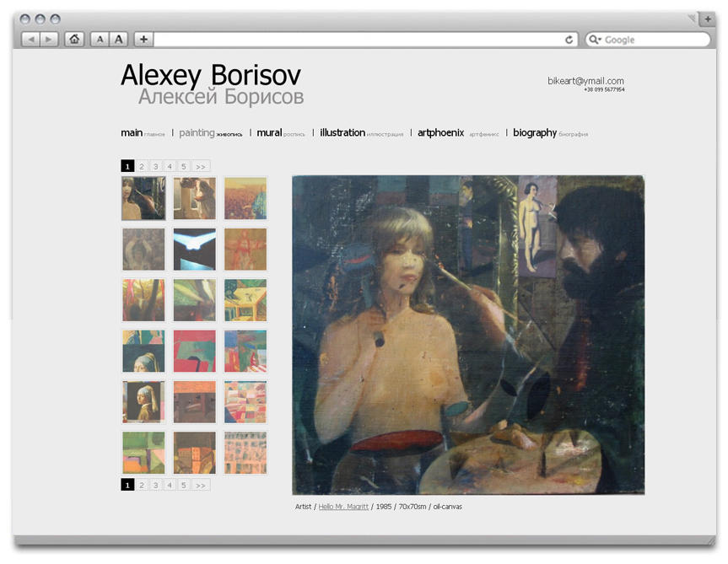Click the oil-canvas text in the caption
This screenshot has width=728, height=564.
448,507
